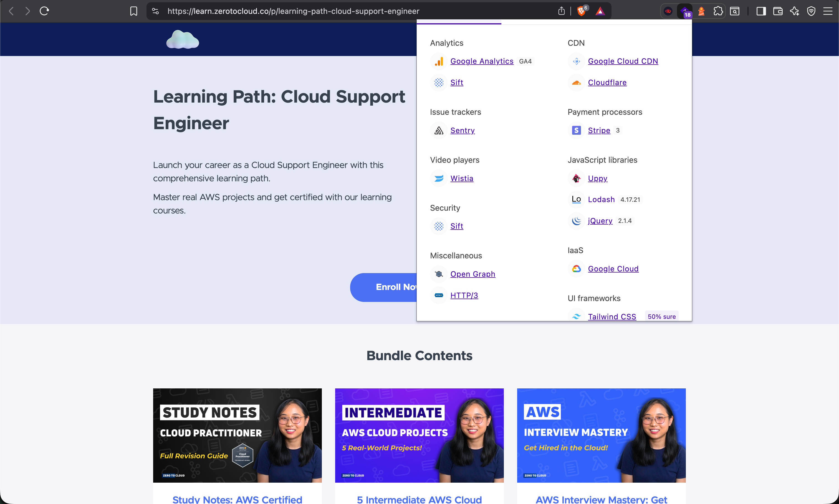Open Sift link under Analytics
The image size is (839, 504).
[457, 83]
